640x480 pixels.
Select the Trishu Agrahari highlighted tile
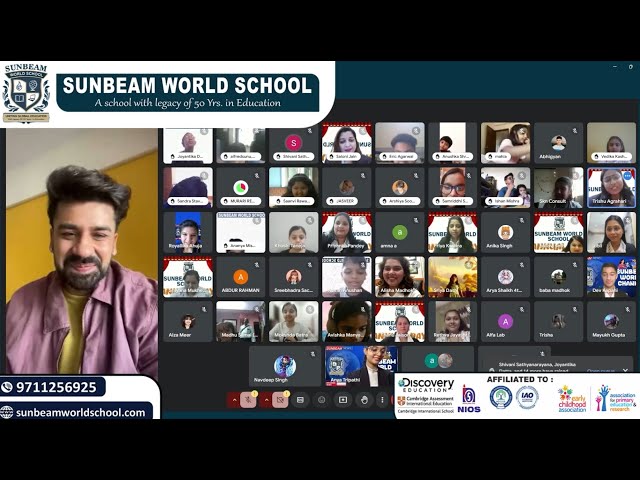tap(611, 187)
